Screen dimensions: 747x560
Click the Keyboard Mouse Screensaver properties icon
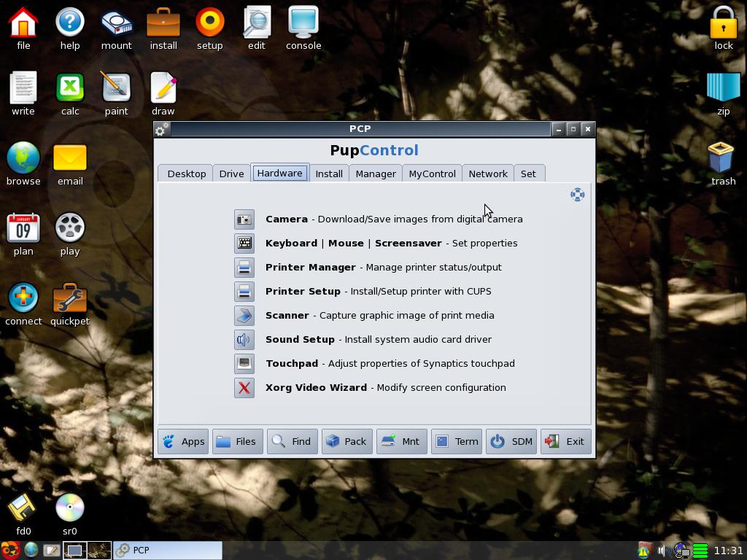click(x=244, y=243)
